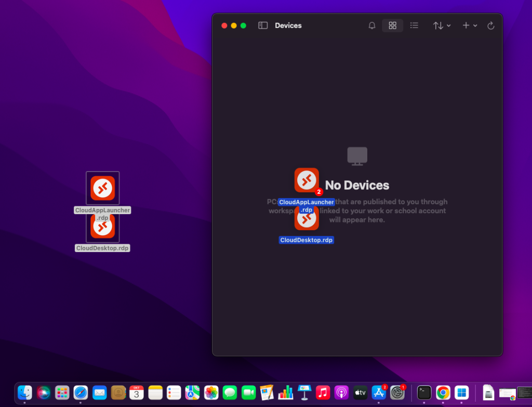Click the dragged CloudDesktop.rdp label in the window
The image size is (532, 407).
point(307,240)
